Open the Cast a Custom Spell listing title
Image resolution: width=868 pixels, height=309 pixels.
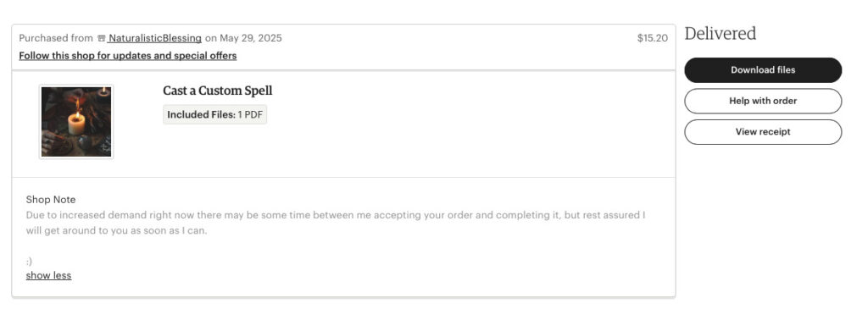click(218, 91)
